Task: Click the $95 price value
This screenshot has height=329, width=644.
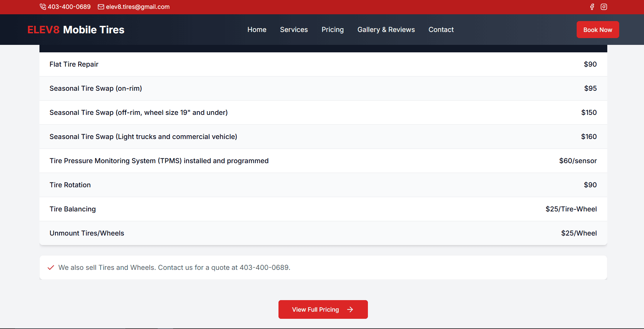Action: point(590,88)
